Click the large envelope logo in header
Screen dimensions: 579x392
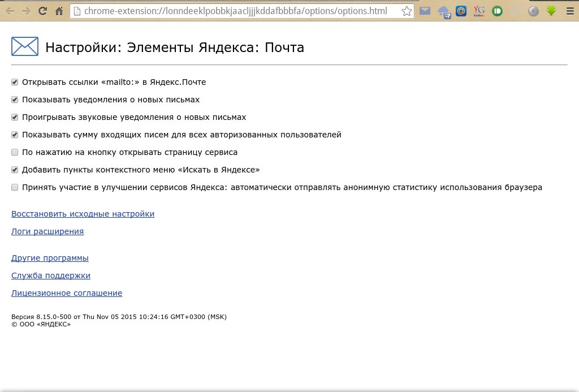(25, 46)
